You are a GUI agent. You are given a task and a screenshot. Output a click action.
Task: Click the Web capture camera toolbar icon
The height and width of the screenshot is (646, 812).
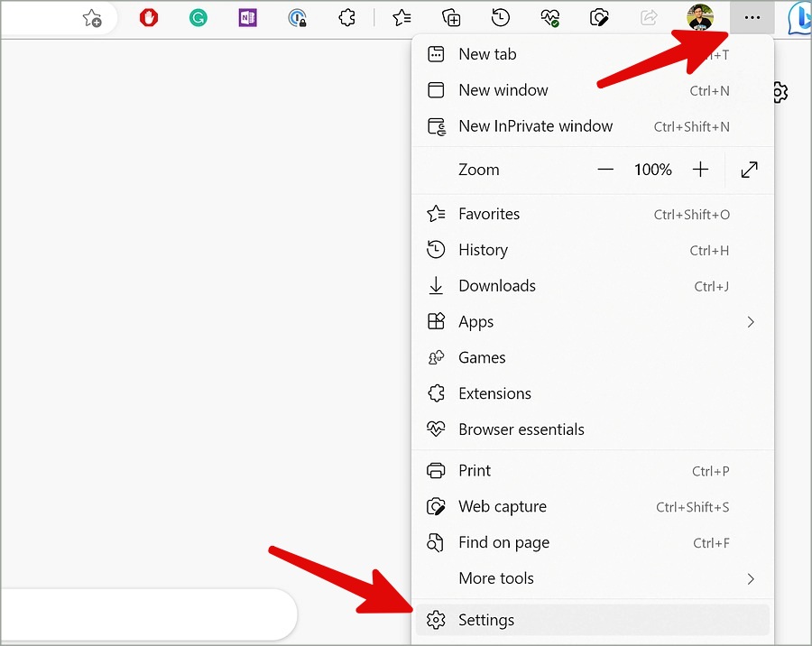(x=599, y=18)
